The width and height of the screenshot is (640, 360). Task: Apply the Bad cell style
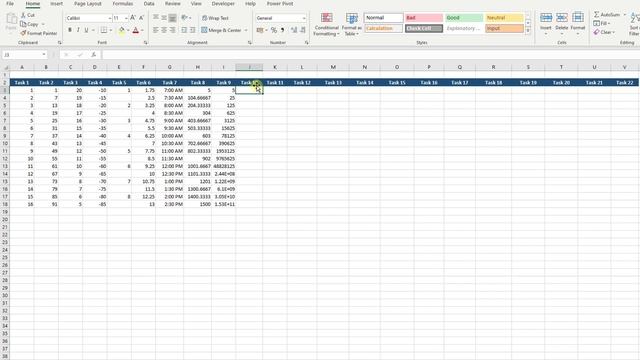click(x=424, y=18)
